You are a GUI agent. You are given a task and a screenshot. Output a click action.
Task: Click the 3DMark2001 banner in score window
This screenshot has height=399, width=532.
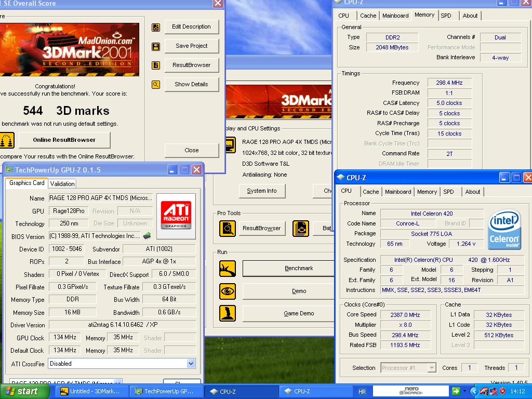pos(70,49)
